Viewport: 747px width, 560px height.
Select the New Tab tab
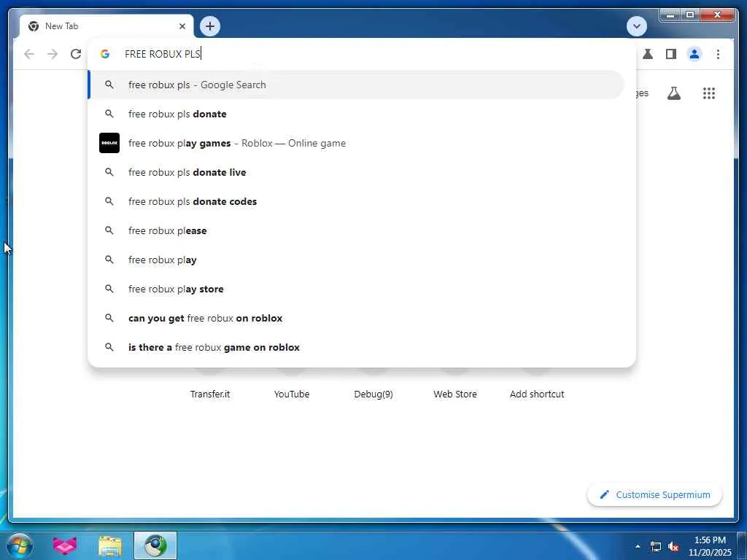coord(107,26)
